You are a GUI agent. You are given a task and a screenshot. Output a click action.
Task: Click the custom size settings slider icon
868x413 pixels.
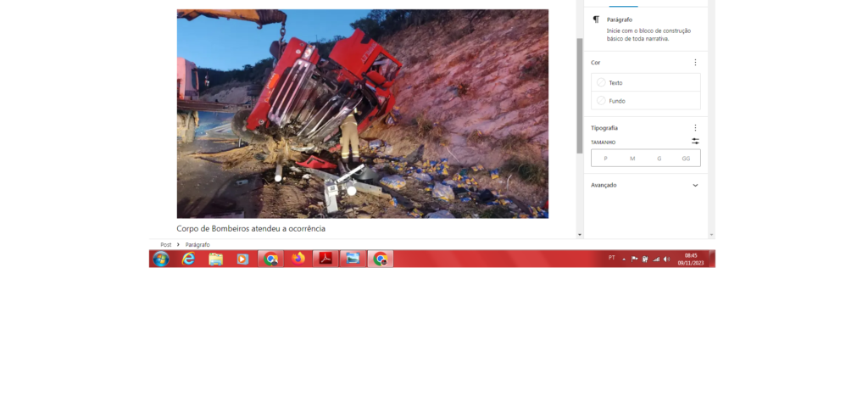point(695,142)
